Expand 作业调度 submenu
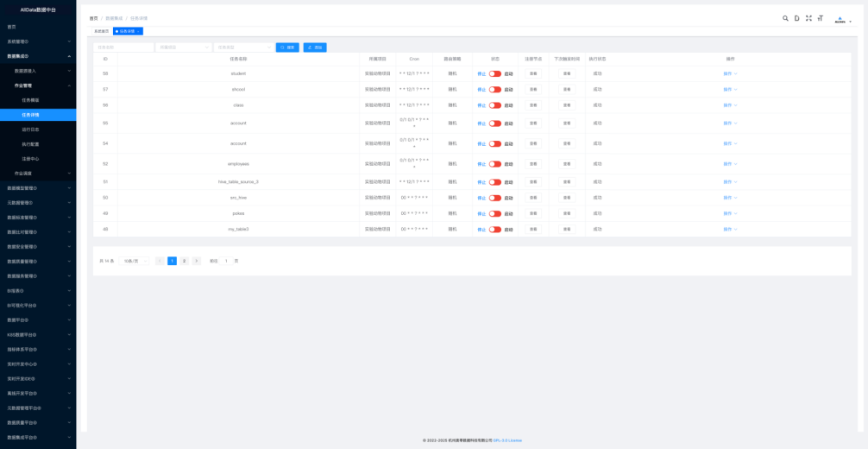 (x=38, y=173)
